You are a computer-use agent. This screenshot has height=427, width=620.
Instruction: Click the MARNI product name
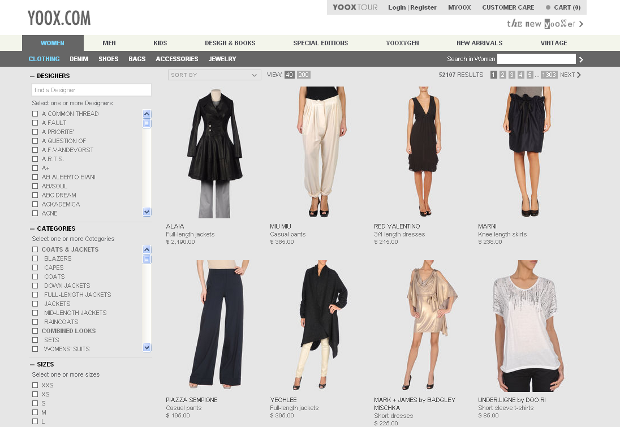(487, 227)
